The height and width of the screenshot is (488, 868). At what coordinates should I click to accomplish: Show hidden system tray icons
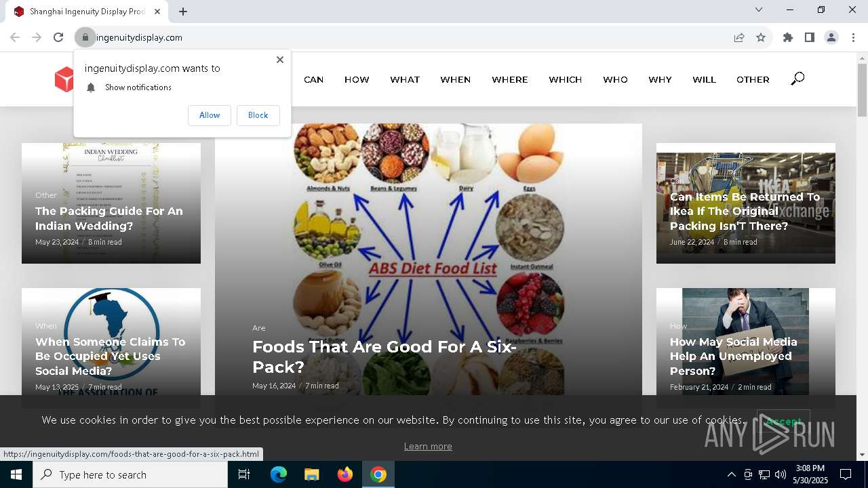pos(731,474)
